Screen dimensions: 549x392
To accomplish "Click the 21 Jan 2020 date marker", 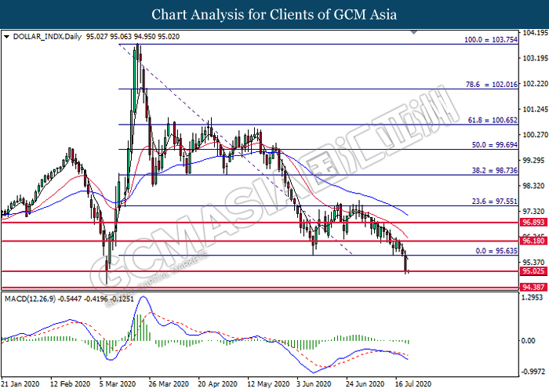I will tap(20, 385).
